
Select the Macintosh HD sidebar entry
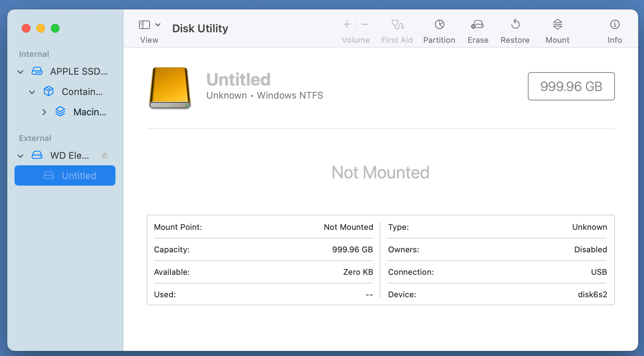pyautogui.click(x=90, y=112)
